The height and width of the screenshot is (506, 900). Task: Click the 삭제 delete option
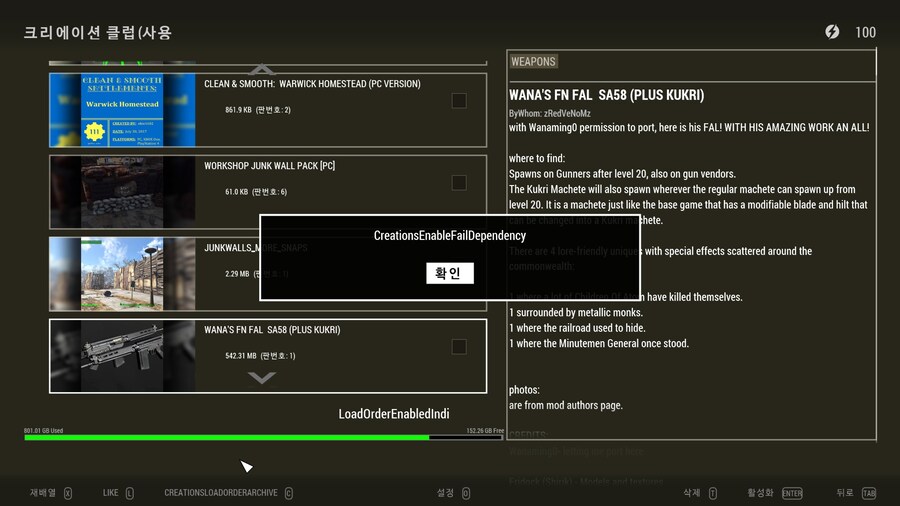699,493
